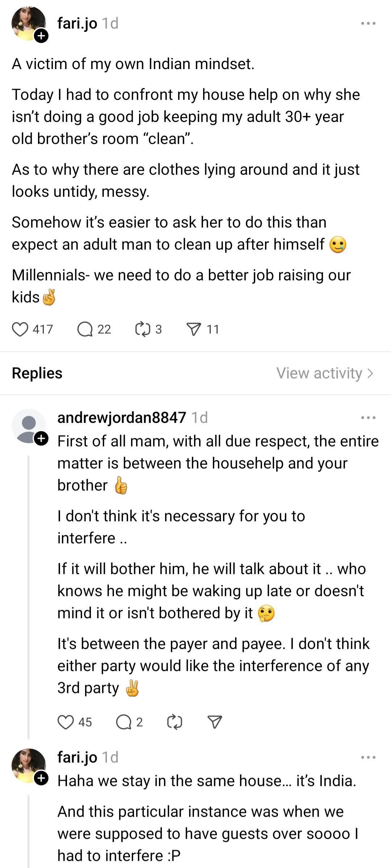
Task: Open View activity
Action: [324, 373]
